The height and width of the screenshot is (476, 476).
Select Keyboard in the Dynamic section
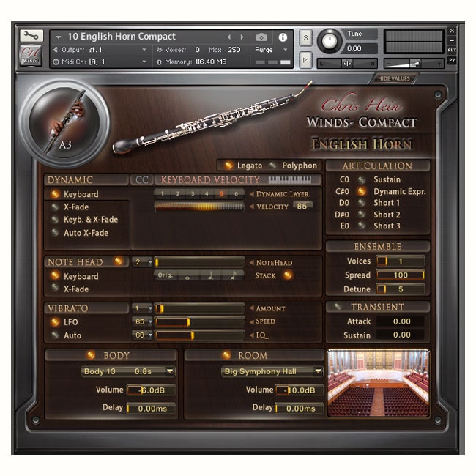pos(55,194)
